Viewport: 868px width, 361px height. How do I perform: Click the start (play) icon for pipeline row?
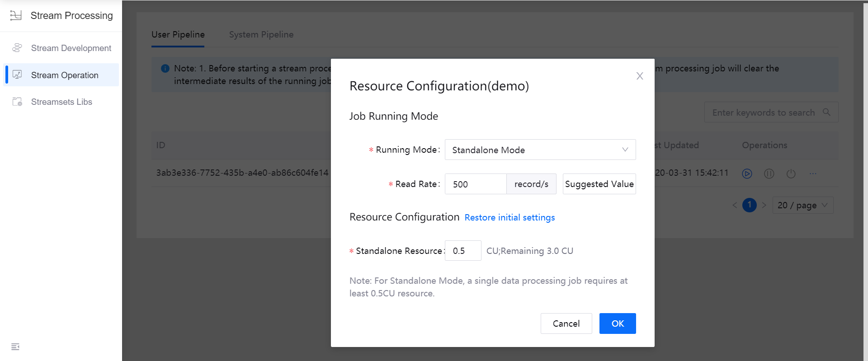pyautogui.click(x=747, y=173)
